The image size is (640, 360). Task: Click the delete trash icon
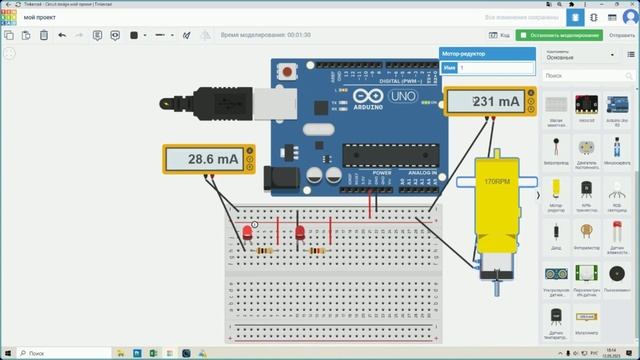pyautogui.click(x=44, y=36)
